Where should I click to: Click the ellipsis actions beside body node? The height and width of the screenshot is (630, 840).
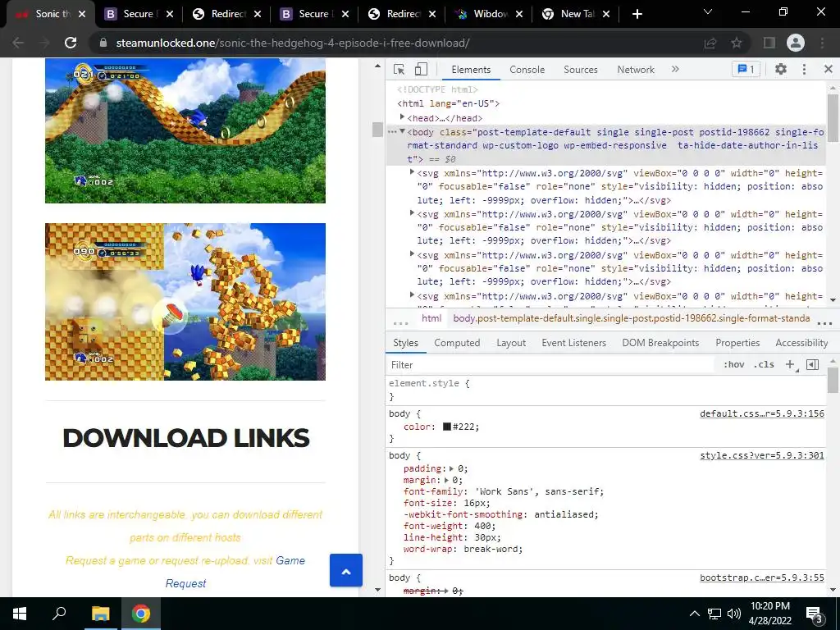[x=392, y=132]
